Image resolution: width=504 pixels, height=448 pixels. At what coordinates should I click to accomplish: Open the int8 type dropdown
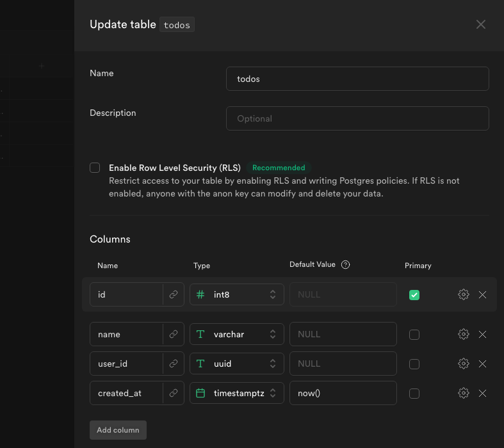237,294
